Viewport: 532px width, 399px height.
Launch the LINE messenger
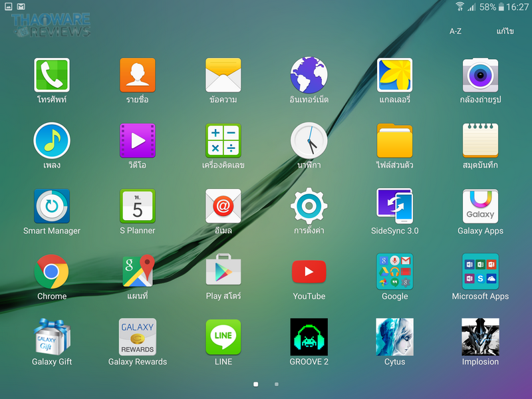point(223,336)
